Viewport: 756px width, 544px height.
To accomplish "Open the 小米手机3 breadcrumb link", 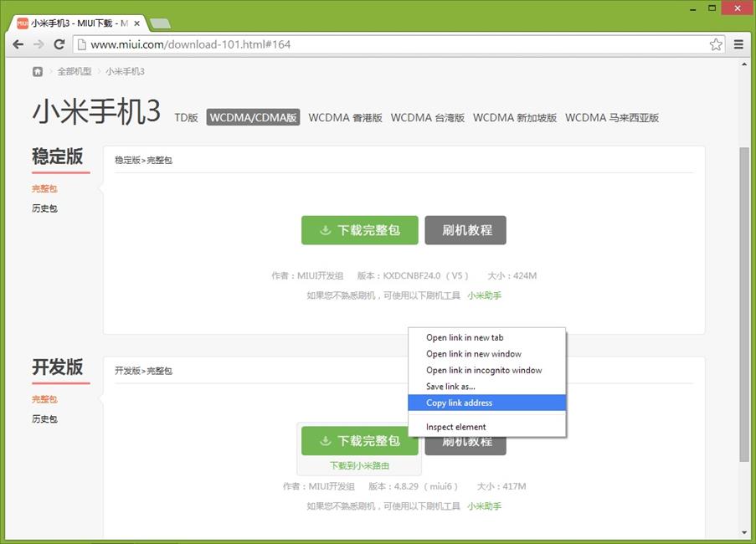I will coord(125,71).
